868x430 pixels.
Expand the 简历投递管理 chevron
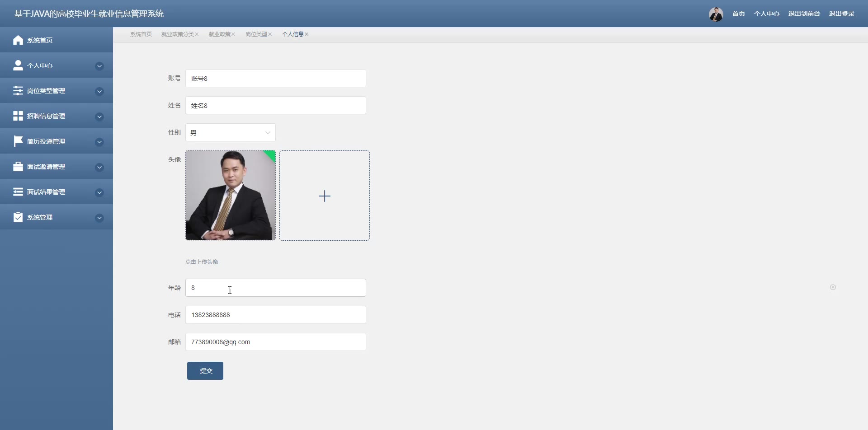(x=99, y=142)
